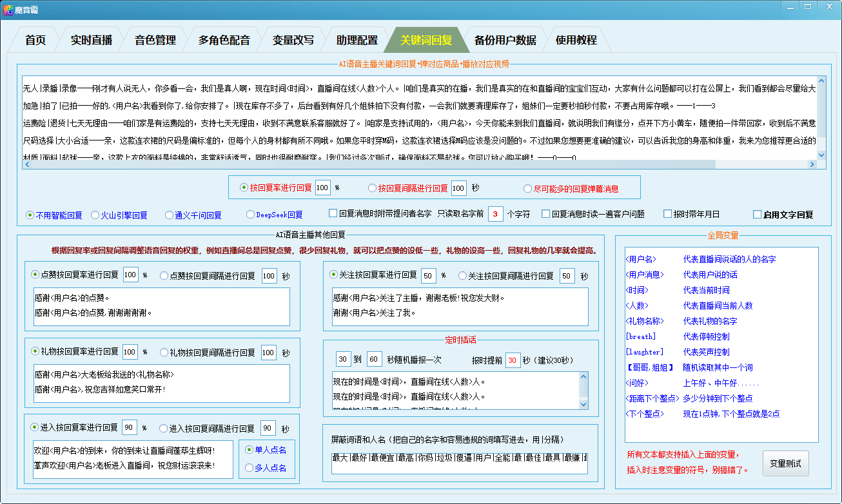
Task: Click the 屏蔽词语和人名 input field
Action: (459, 458)
